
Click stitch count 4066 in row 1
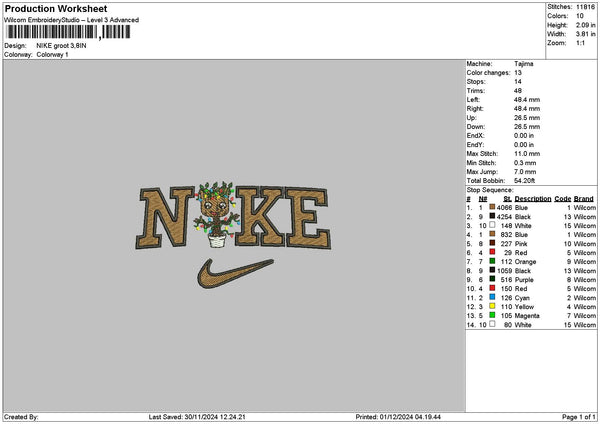(x=504, y=208)
